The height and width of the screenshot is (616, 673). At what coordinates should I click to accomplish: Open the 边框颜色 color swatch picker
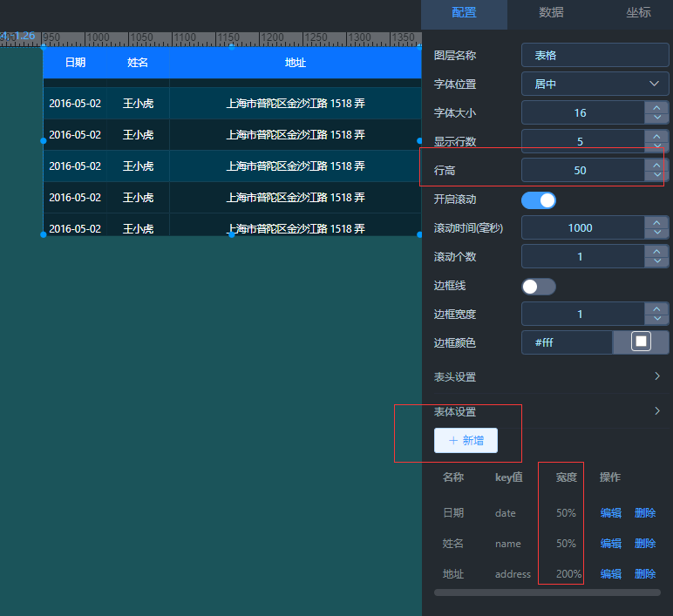pos(641,342)
